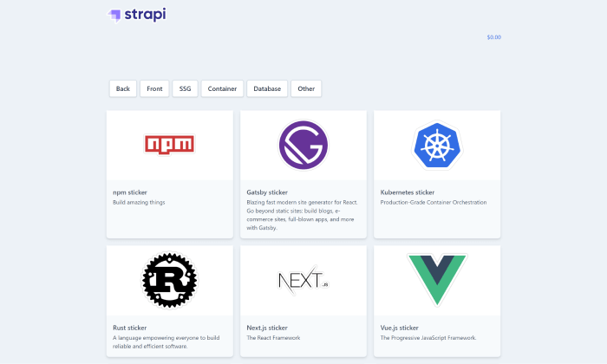
Task: Click the Rust gear logo
Action: tap(169, 280)
